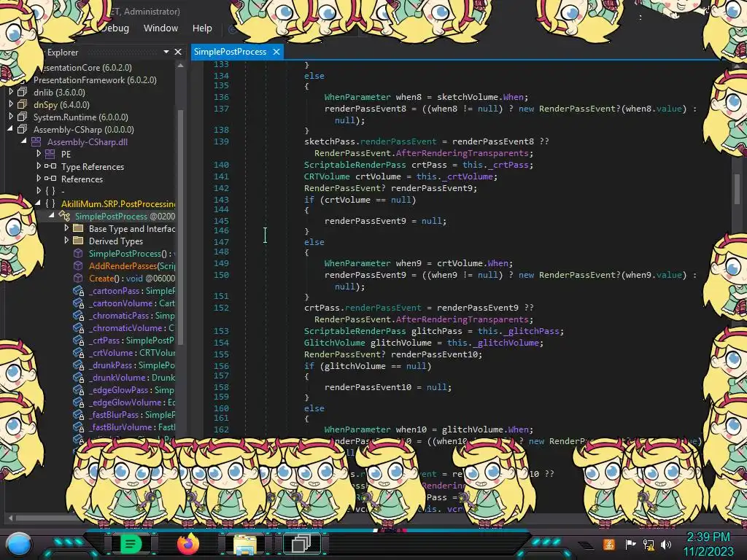The height and width of the screenshot is (560, 747).
Task: Click the _edgeGlowPass field icon
Action: pos(79,390)
